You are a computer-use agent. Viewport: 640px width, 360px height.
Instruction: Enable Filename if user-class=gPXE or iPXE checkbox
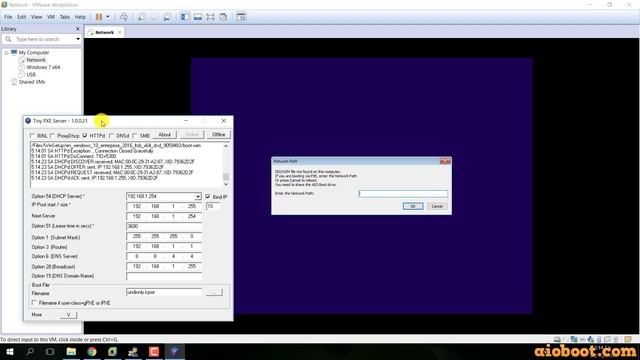(x=34, y=303)
